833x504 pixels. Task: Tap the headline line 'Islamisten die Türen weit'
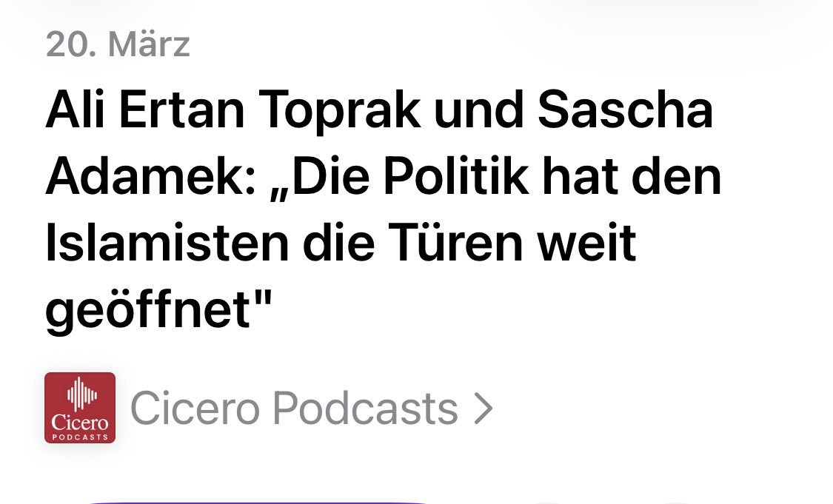pos(341,243)
